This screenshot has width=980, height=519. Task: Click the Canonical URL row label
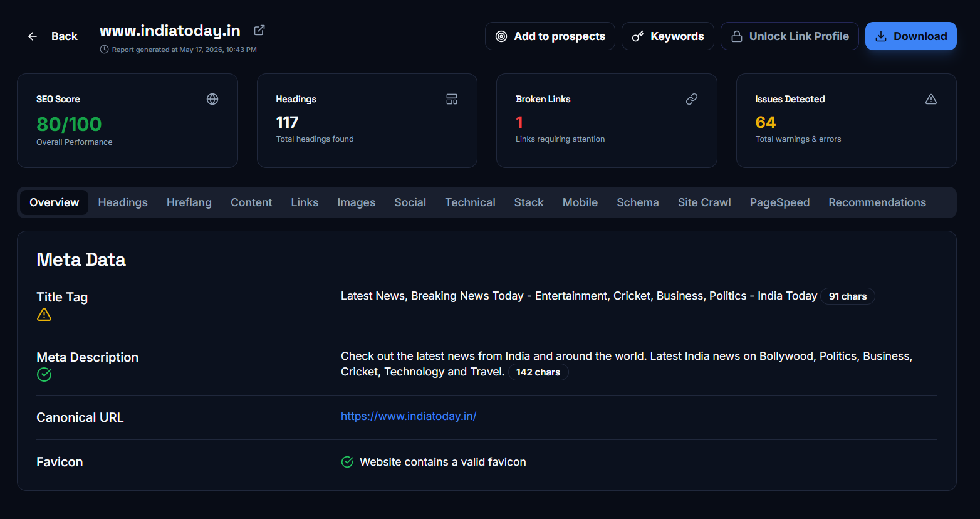click(80, 417)
